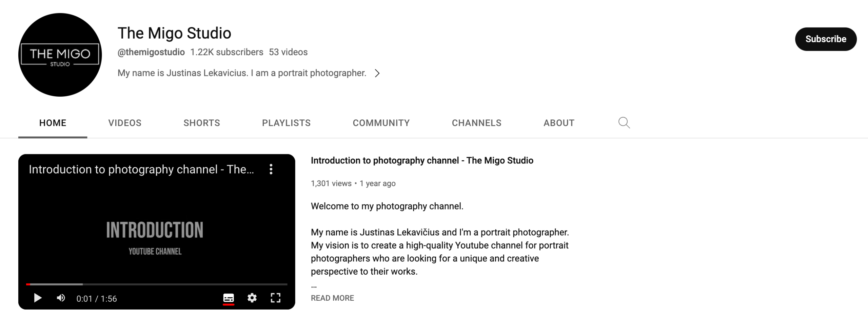The height and width of the screenshot is (318, 868).
Task: Open the Introduction to photography channel video title link
Action: pyautogui.click(x=422, y=160)
